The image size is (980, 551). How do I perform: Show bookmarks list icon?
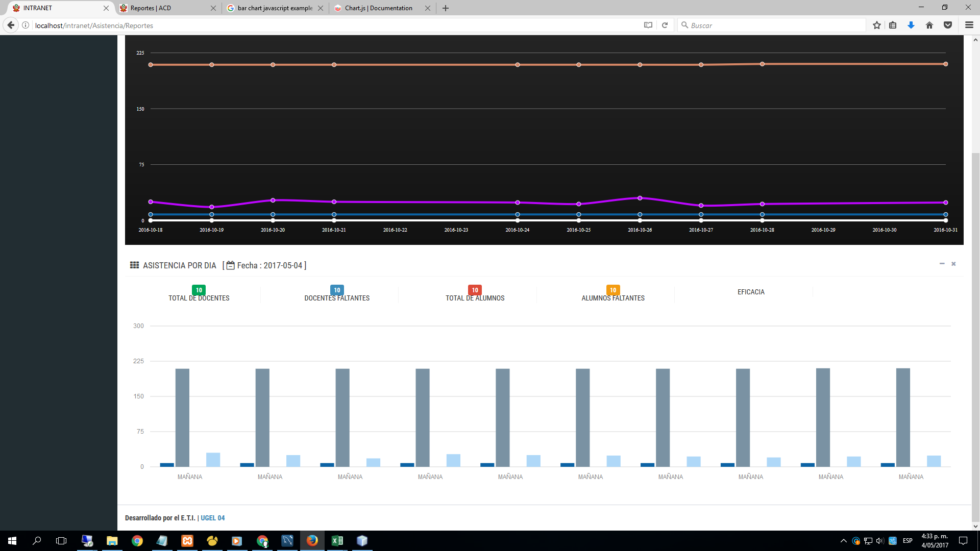pos(893,25)
